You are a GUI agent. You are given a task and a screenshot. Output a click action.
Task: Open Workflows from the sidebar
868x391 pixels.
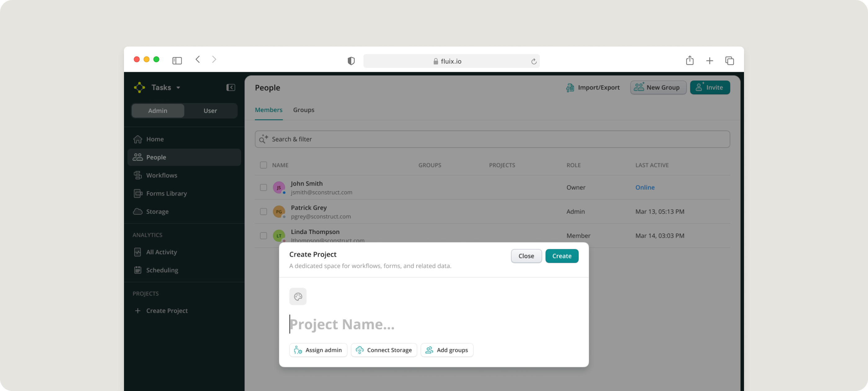(162, 175)
